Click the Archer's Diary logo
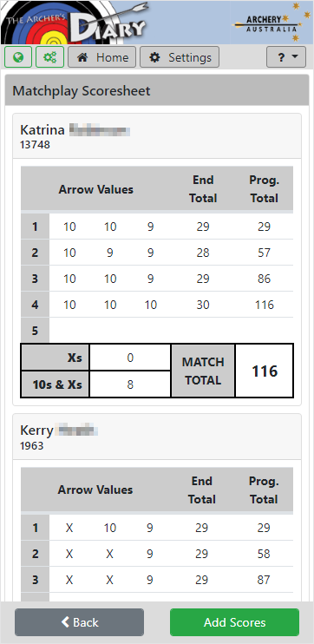 tap(76, 23)
